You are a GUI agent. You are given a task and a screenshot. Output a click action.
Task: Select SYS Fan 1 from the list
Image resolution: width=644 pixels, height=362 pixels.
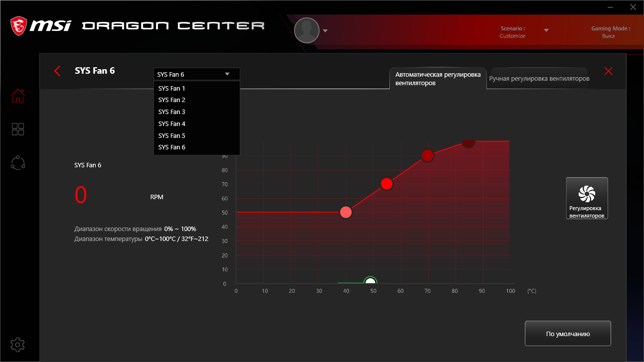tap(197, 89)
